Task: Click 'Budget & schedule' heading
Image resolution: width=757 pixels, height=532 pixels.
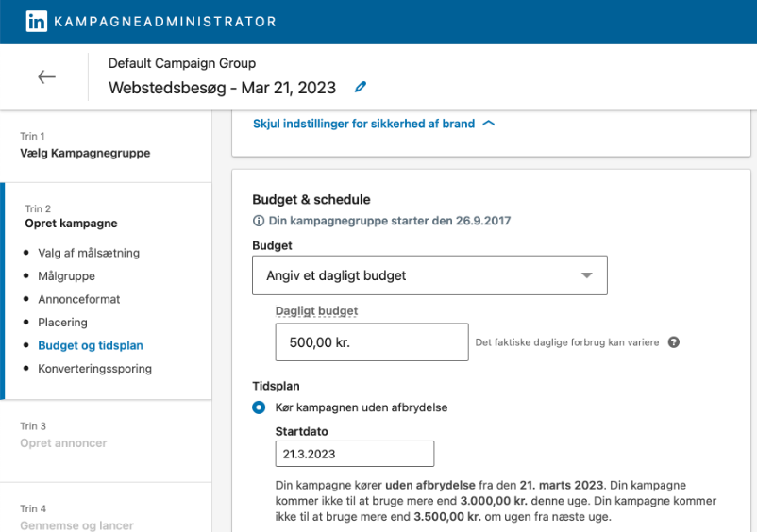Action: (x=311, y=200)
